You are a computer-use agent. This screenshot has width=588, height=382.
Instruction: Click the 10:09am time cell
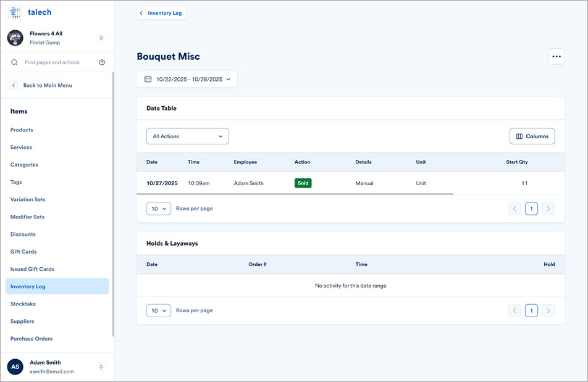point(199,183)
